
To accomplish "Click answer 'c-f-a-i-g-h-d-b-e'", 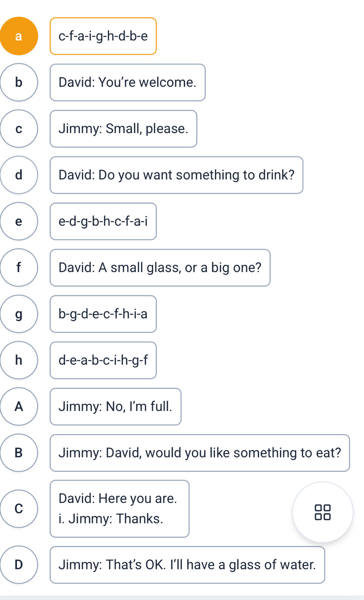I will click(x=103, y=36).
